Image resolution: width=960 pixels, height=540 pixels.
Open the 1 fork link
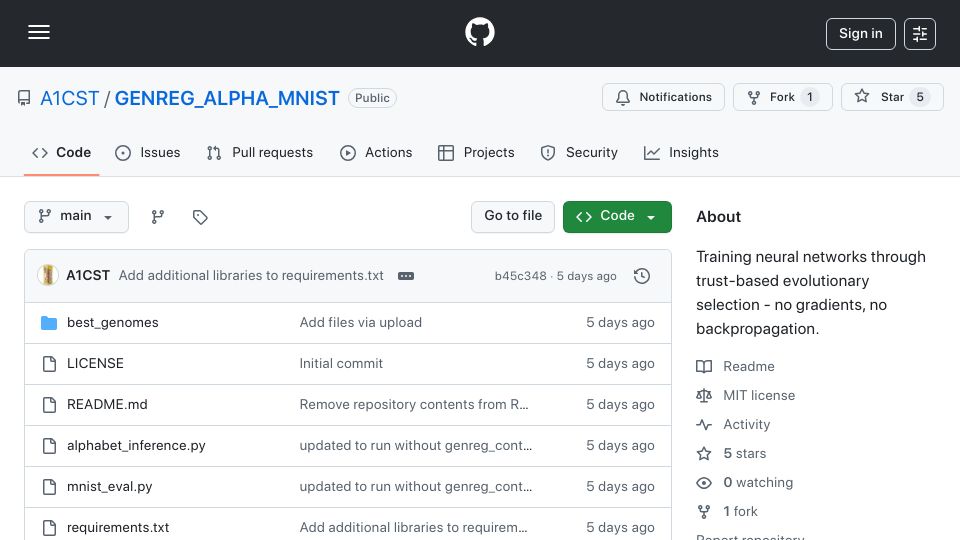740,511
